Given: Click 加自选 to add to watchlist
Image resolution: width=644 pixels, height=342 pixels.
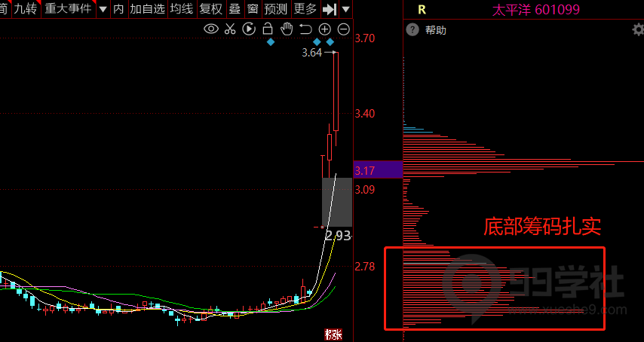Looking at the screenshot, I should [146, 9].
